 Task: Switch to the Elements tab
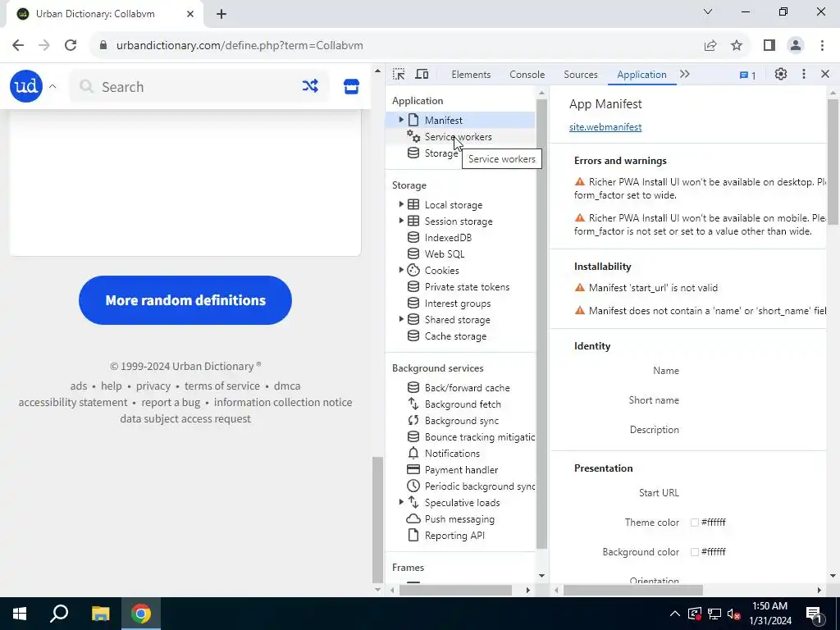tap(471, 75)
